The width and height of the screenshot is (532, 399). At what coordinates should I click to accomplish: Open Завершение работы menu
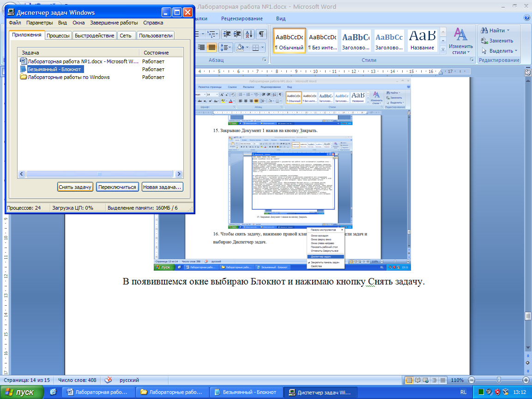tap(114, 23)
